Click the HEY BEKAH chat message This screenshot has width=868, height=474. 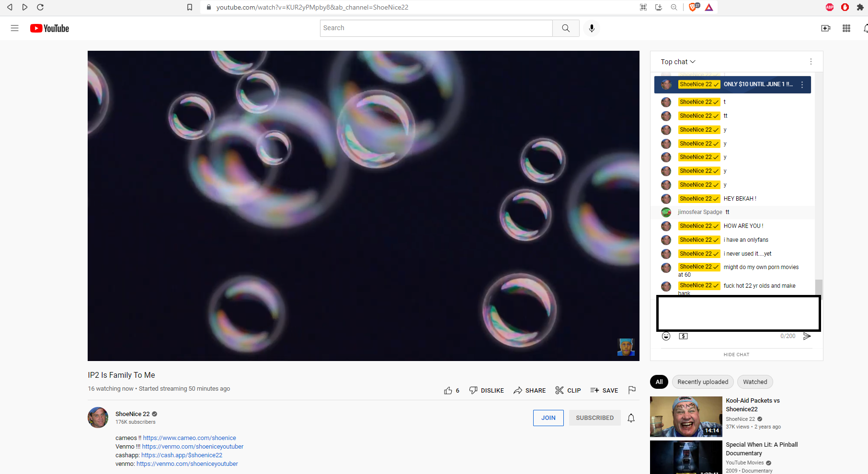point(740,199)
